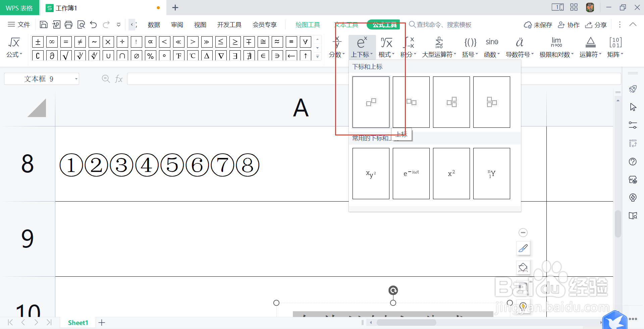
Task: Insert the infinity symbol
Action: [x=52, y=42]
